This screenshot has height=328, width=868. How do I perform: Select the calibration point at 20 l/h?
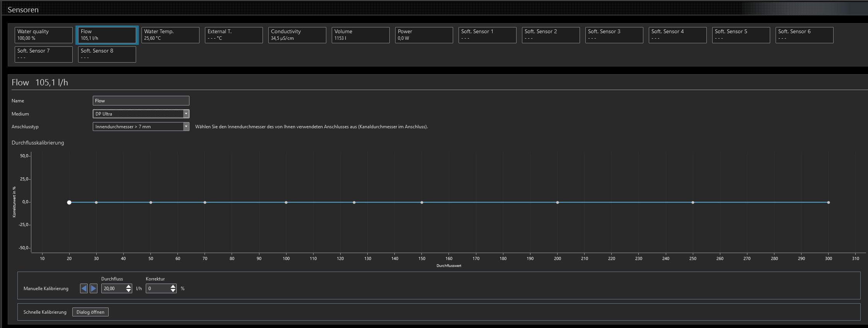tap(69, 202)
